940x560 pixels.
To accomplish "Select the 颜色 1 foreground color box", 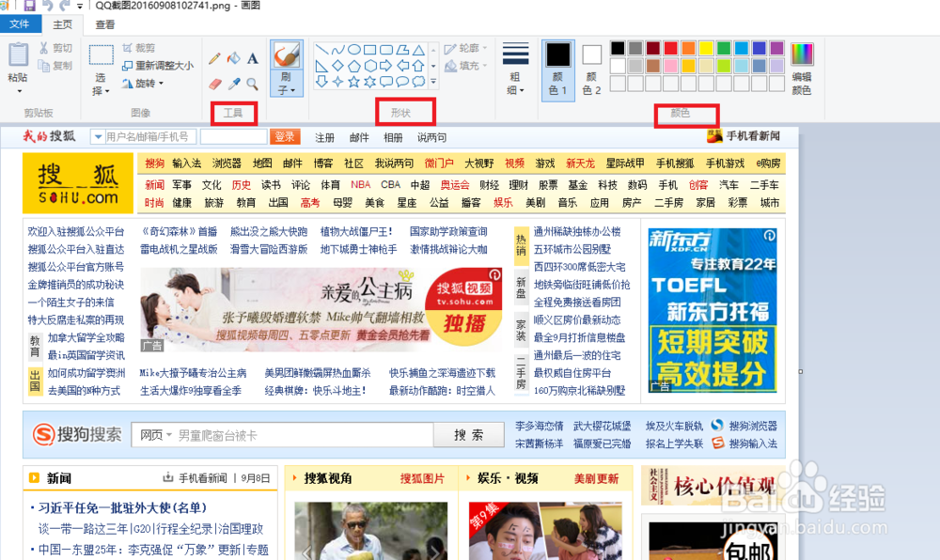I will point(558,70).
